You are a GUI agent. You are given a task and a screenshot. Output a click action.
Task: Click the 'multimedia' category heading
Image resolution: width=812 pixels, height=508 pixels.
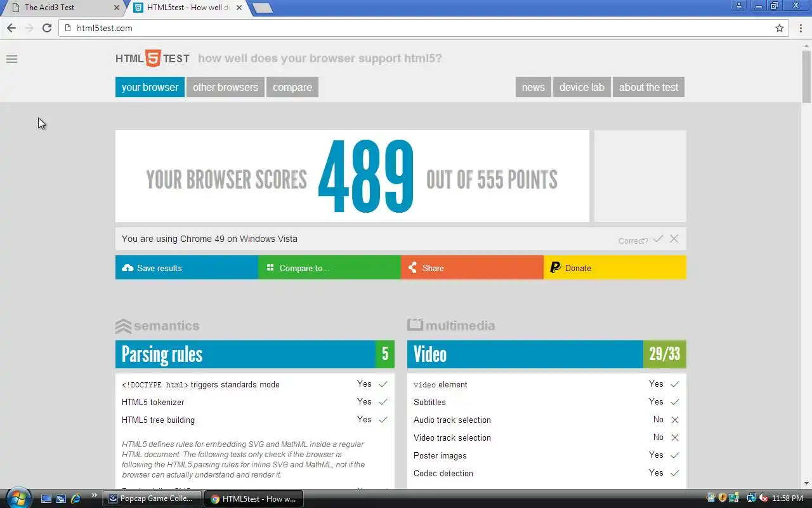pos(451,325)
